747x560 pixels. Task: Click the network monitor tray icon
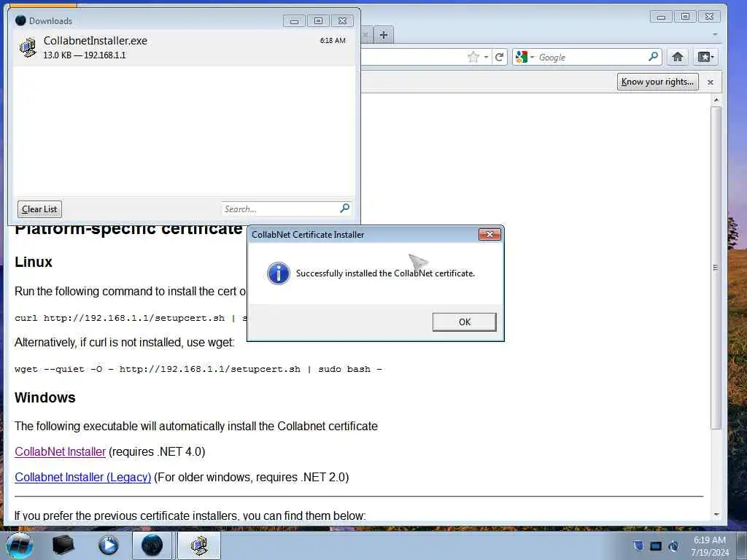tap(656, 545)
